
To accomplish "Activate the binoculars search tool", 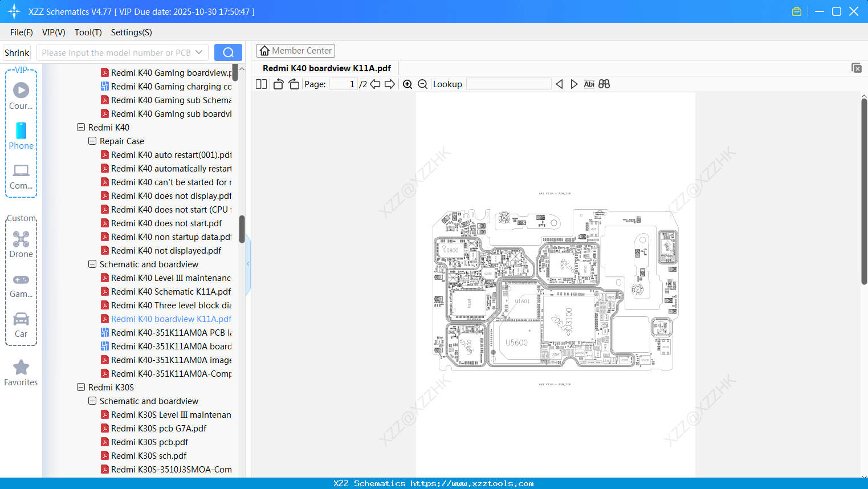I will click(x=604, y=84).
